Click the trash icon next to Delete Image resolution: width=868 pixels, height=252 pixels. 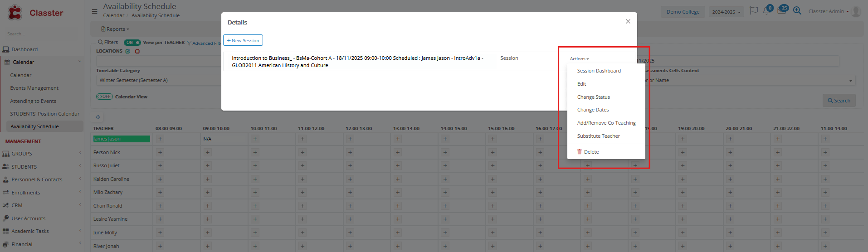(x=579, y=152)
